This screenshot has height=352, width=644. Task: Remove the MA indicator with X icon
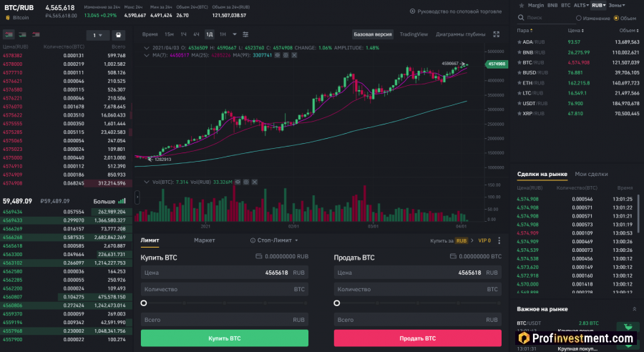[294, 55]
